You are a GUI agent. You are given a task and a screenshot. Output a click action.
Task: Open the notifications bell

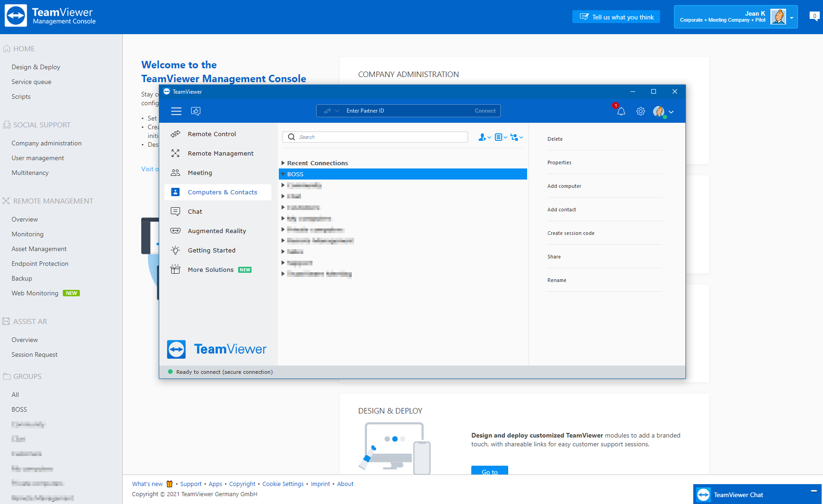tap(621, 112)
